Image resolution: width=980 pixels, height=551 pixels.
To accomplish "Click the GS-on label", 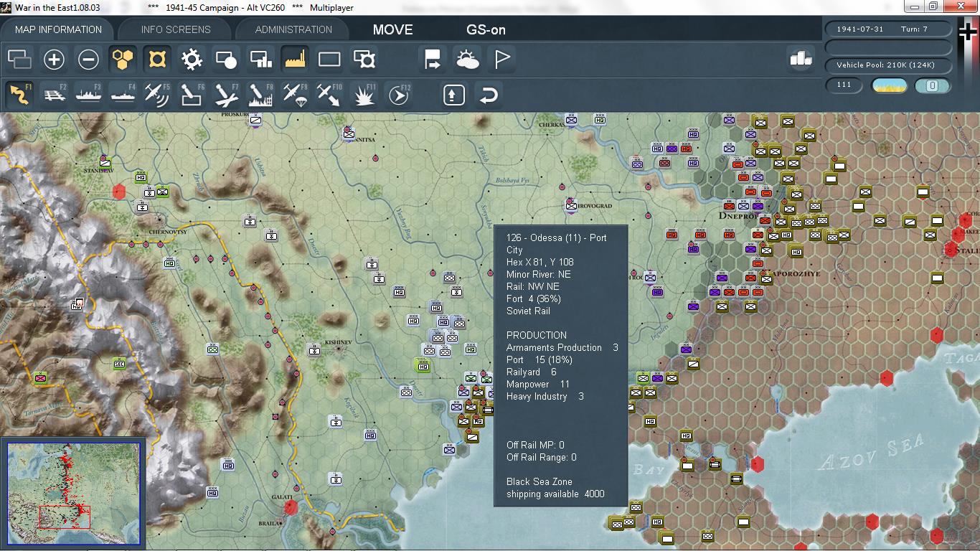I will pyautogui.click(x=486, y=29).
